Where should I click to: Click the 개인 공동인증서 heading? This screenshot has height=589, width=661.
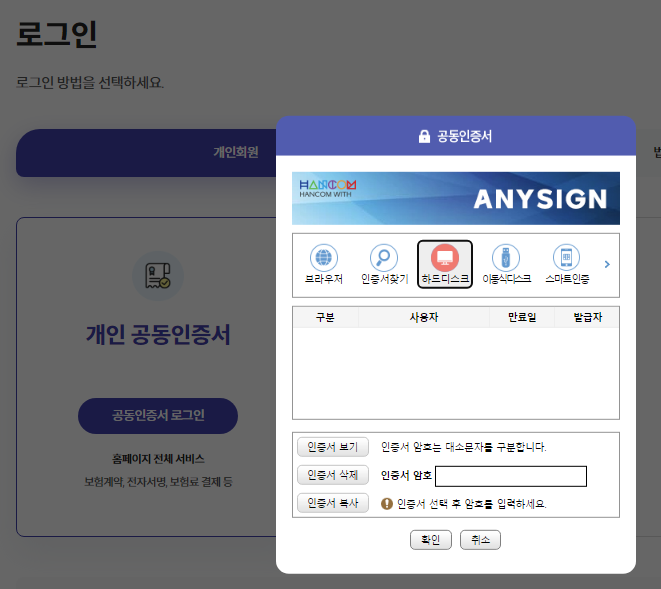pyautogui.click(x=158, y=335)
